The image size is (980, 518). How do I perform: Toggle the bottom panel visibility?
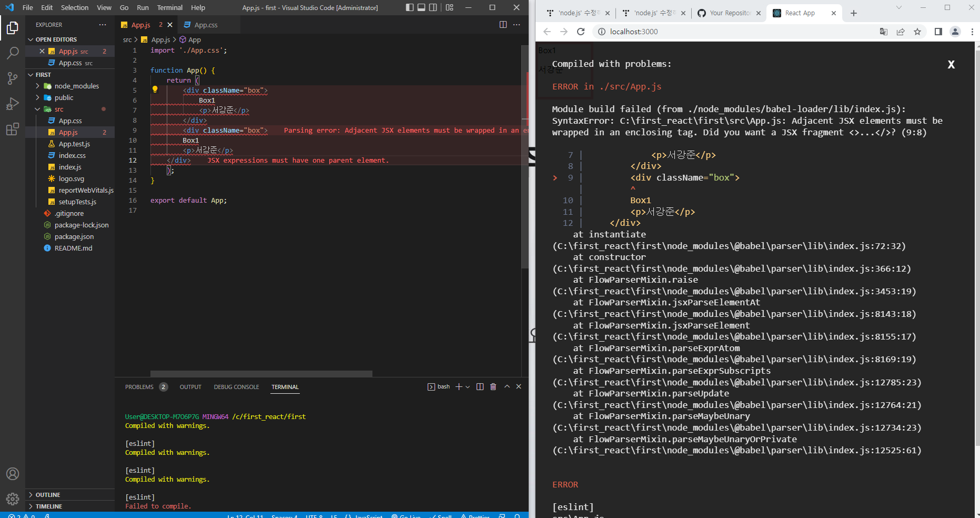[x=421, y=7]
